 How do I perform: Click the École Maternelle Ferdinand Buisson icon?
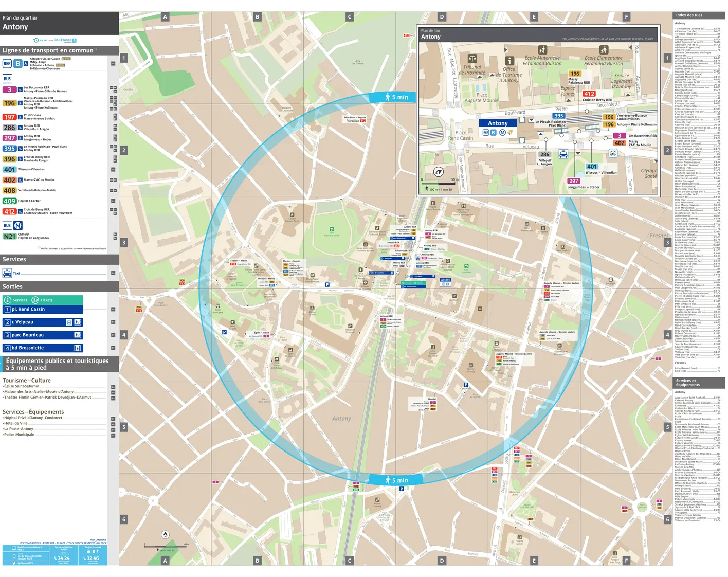542,50
